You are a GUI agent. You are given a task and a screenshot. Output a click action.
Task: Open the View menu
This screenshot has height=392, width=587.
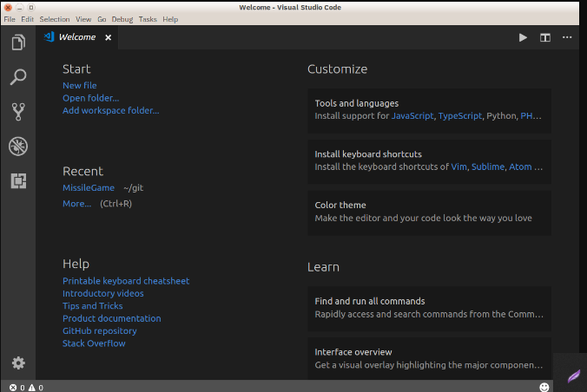83,19
